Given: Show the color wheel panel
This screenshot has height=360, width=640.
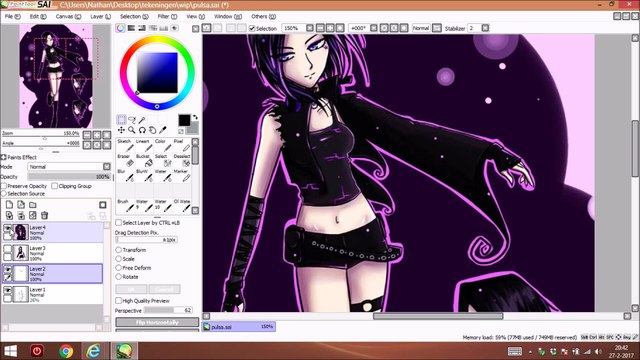Looking at the screenshot, I should [120, 28].
